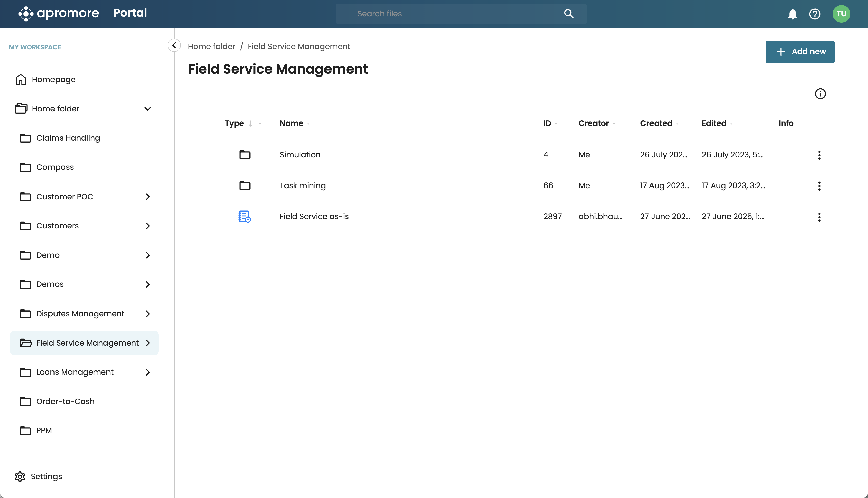This screenshot has height=498, width=868.
Task: Expand the Customers folder chevron
Action: (148, 226)
